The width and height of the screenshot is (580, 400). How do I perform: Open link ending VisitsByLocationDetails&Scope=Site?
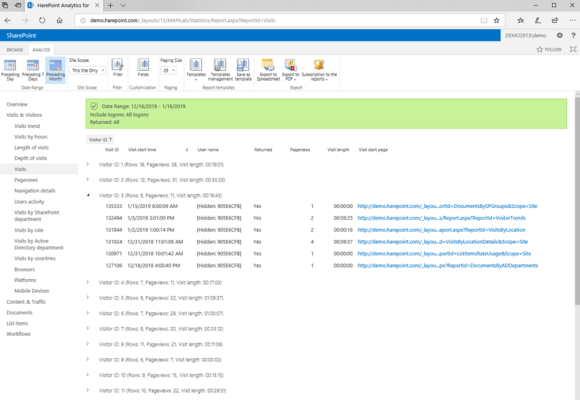click(x=442, y=242)
